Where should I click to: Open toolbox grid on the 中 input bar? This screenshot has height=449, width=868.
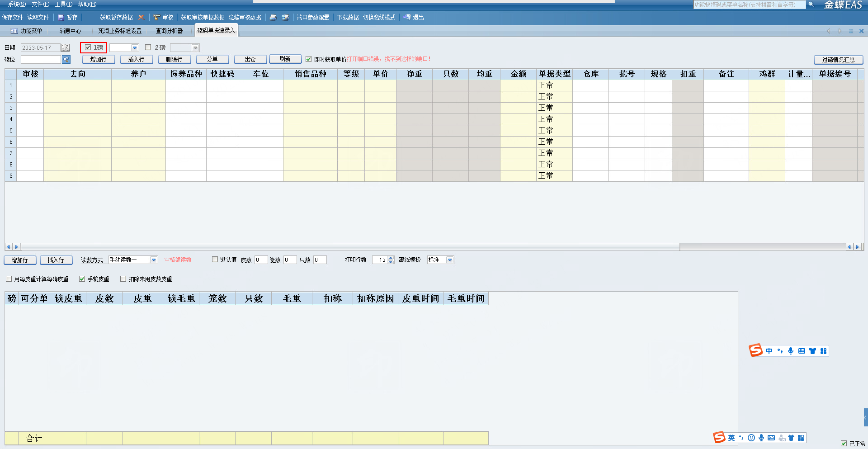click(x=823, y=351)
